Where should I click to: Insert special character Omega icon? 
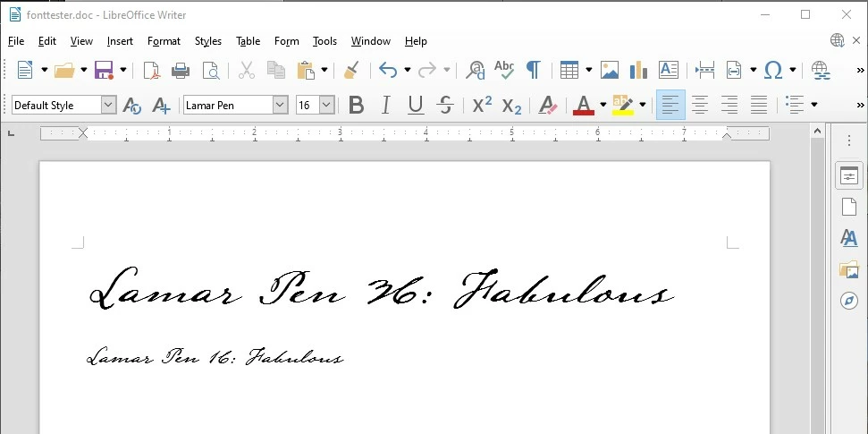point(773,71)
